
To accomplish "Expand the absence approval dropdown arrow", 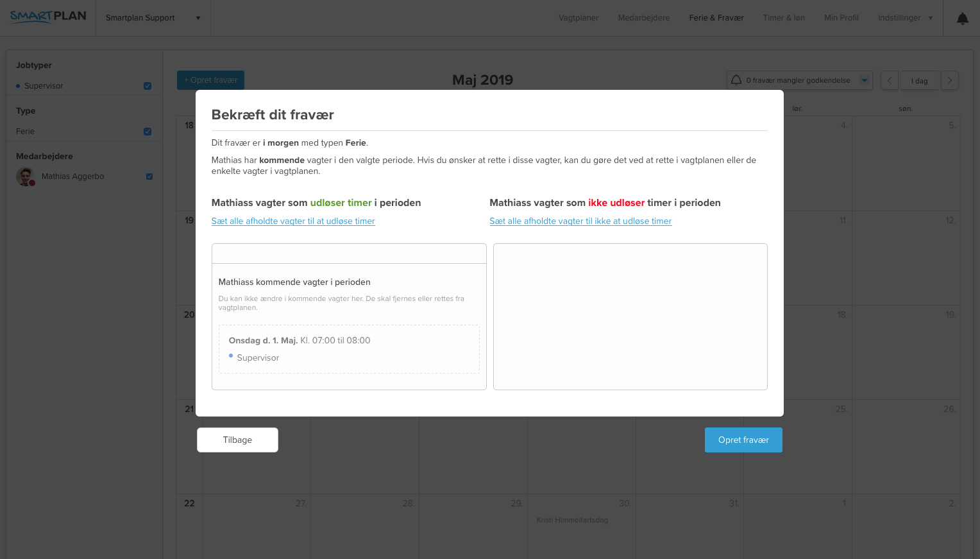I will 865,80.
